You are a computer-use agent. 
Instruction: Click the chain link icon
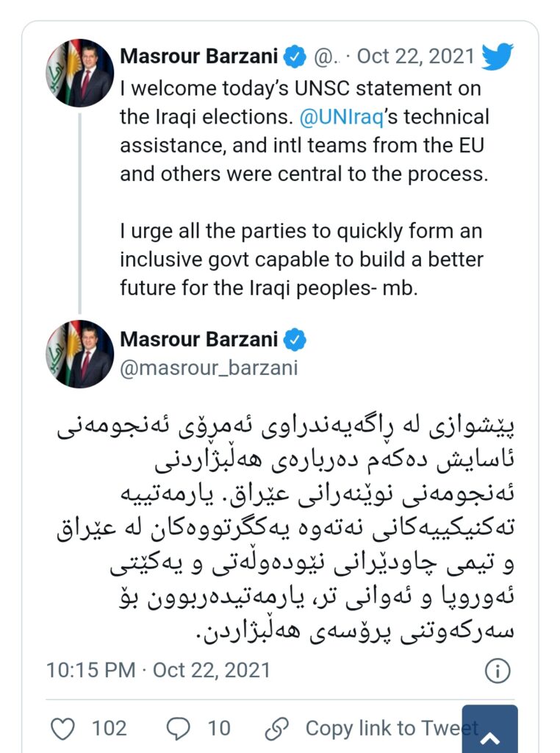pyautogui.click(x=276, y=729)
